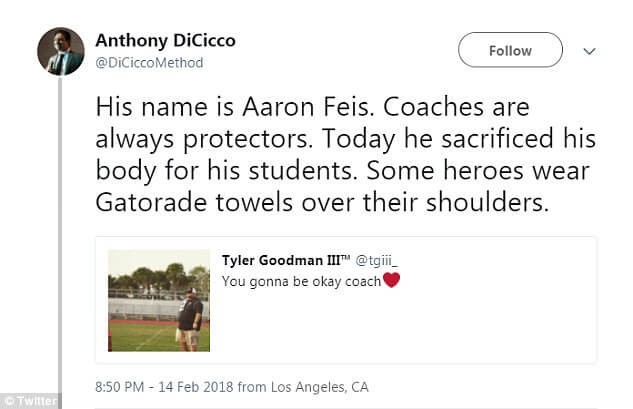Image resolution: width=633 pixels, height=409 pixels.
Task: Click the @DiCiccoMethod handle
Action: click(149, 63)
